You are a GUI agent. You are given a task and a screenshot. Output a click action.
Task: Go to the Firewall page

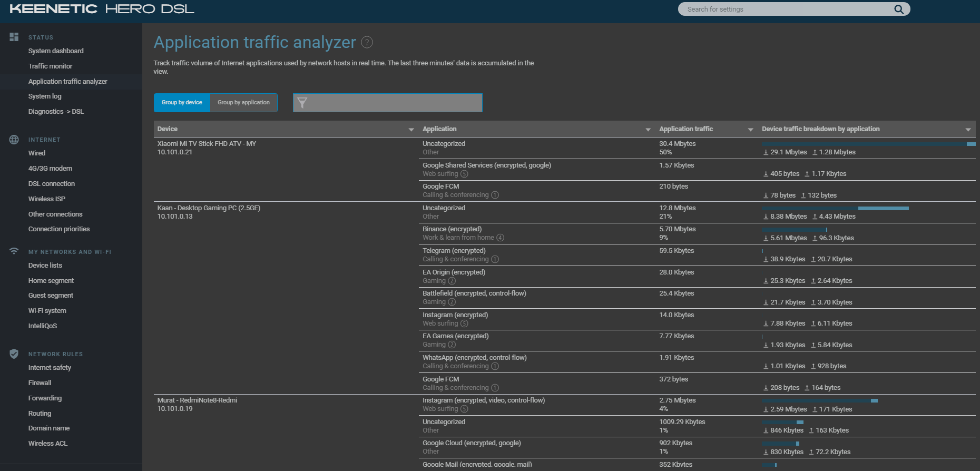pyautogui.click(x=40, y=383)
